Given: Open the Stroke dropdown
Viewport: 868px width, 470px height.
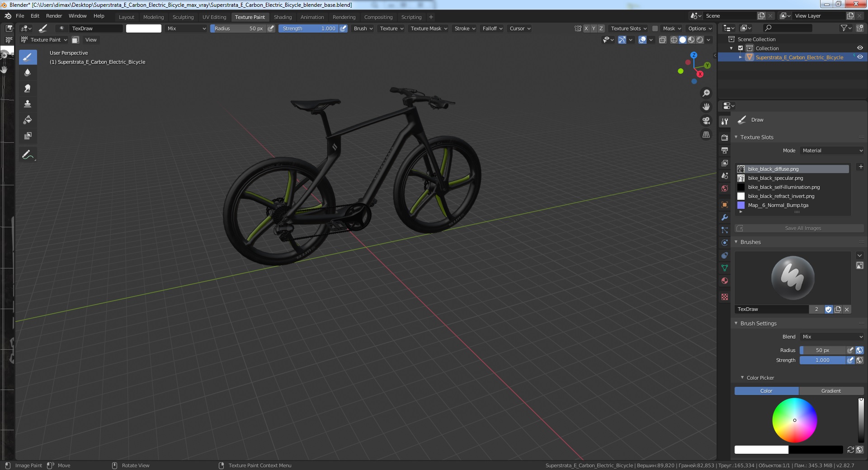Looking at the screenshot, I should click(x=465, y=28).
